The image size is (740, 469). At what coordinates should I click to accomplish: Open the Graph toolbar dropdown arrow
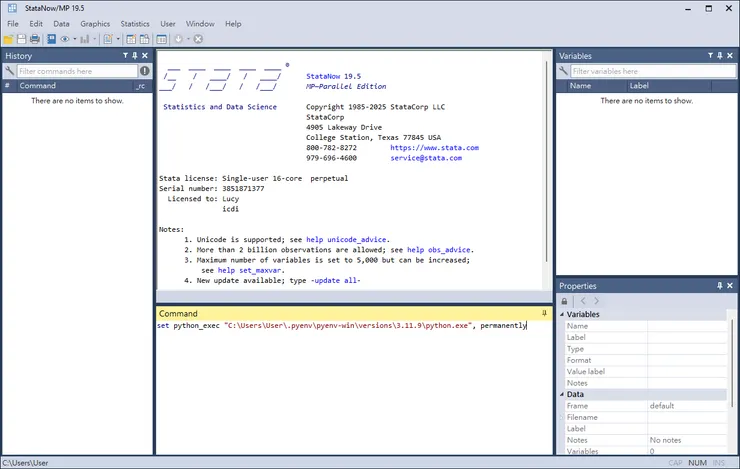point(94,39)
